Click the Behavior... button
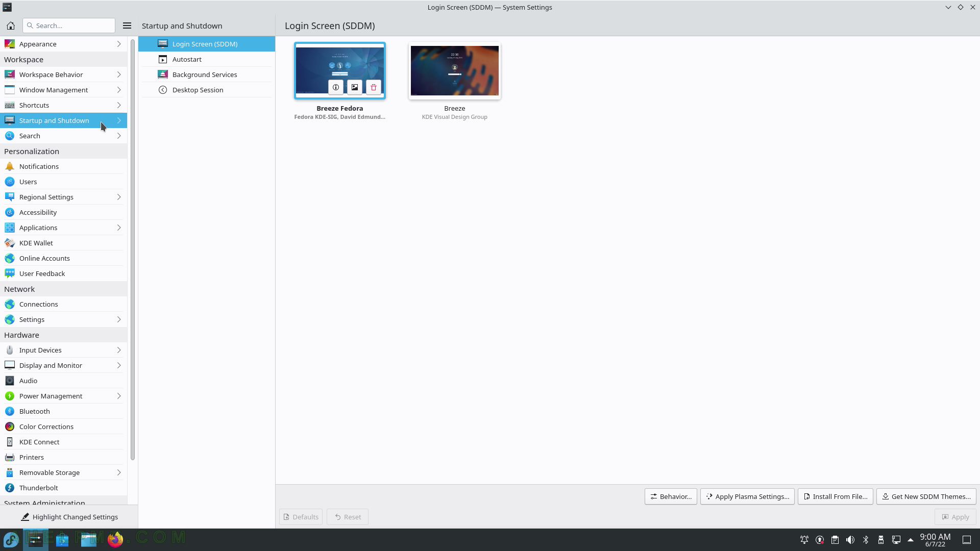 pyautogui.click(x=671, y=496)
